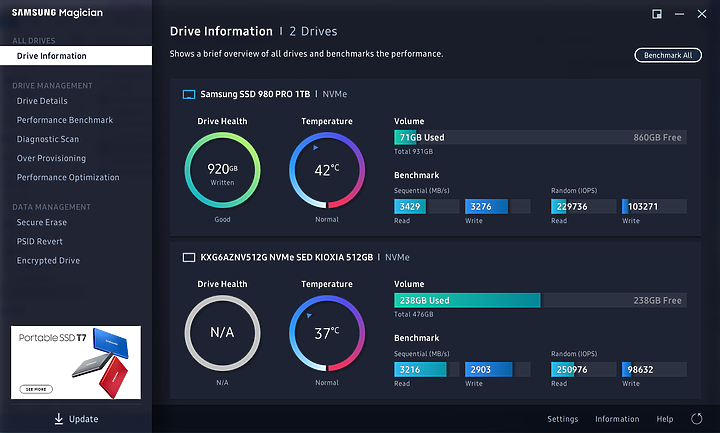720x433 pixels.
Task: Click the 37°C temperature gauge
Action: pos(327,333)
